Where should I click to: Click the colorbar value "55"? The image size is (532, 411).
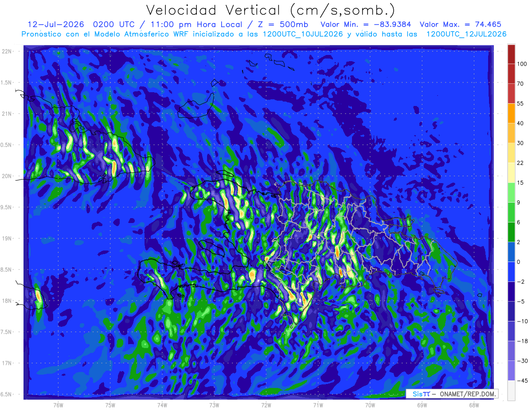pos(521,103)
